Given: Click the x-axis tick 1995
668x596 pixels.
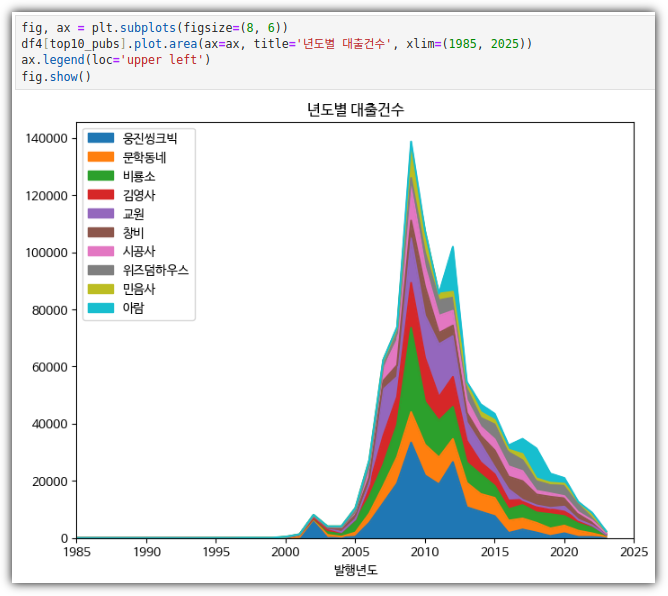Looking at the screenshot, I should [x=216, y=552].
